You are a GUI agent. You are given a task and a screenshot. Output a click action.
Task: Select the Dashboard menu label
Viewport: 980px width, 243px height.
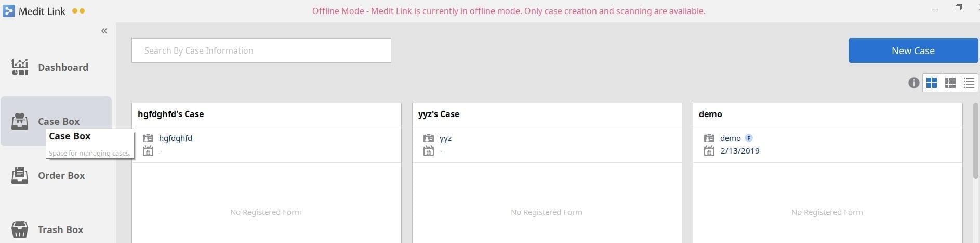point(63,67)
